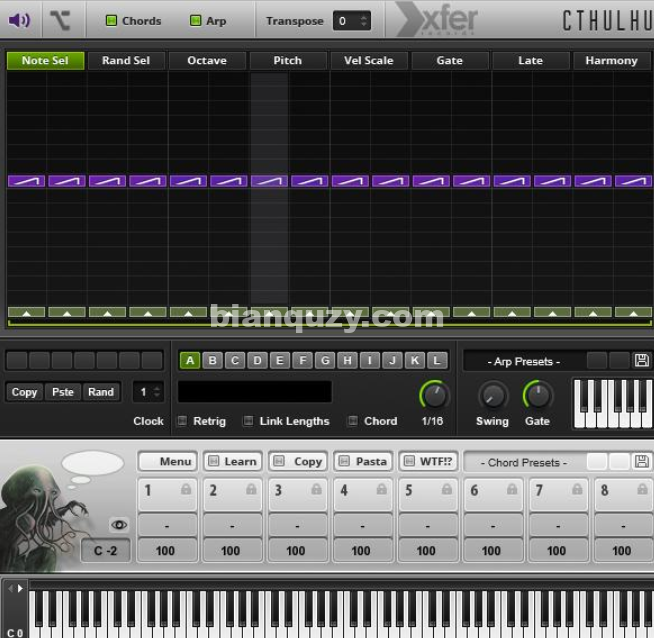This screenshot has width=654, height=638.
Task: Lock chord slot 2 padlock
Action: [251, 489]
